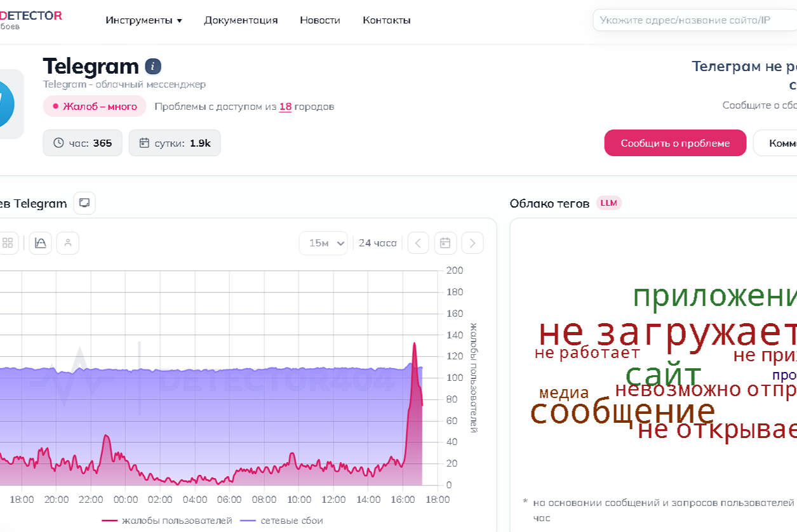797x532 pixels.
Task: Expand the Инструменты menu
Action: [x=144, y=20]
